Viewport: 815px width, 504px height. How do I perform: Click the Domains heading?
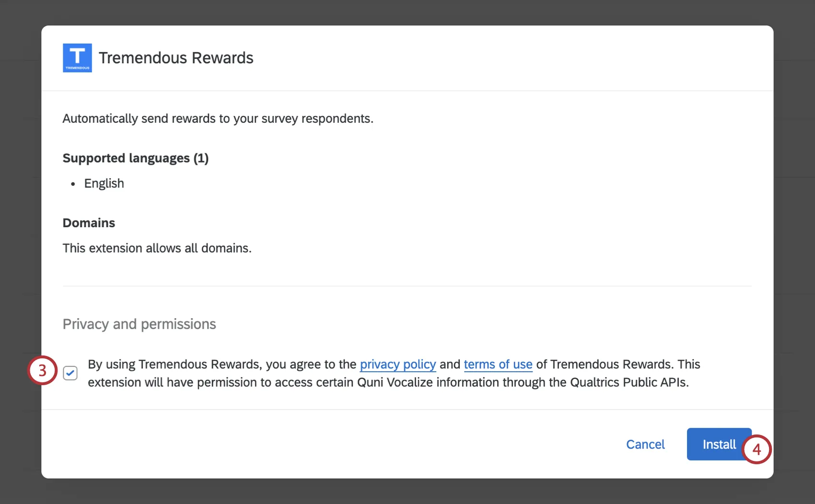89,223
